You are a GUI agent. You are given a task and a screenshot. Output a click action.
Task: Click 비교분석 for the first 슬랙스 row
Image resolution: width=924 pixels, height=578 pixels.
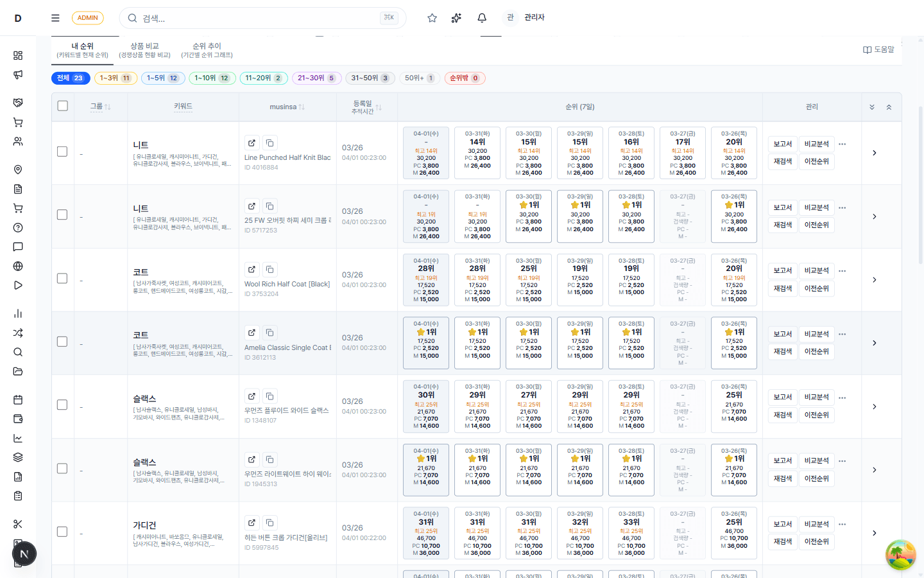click(816, 397)
